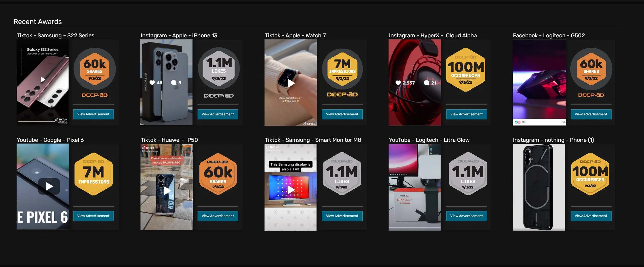Play the Samsung S22 Series TikTok video

click(43, 79)
